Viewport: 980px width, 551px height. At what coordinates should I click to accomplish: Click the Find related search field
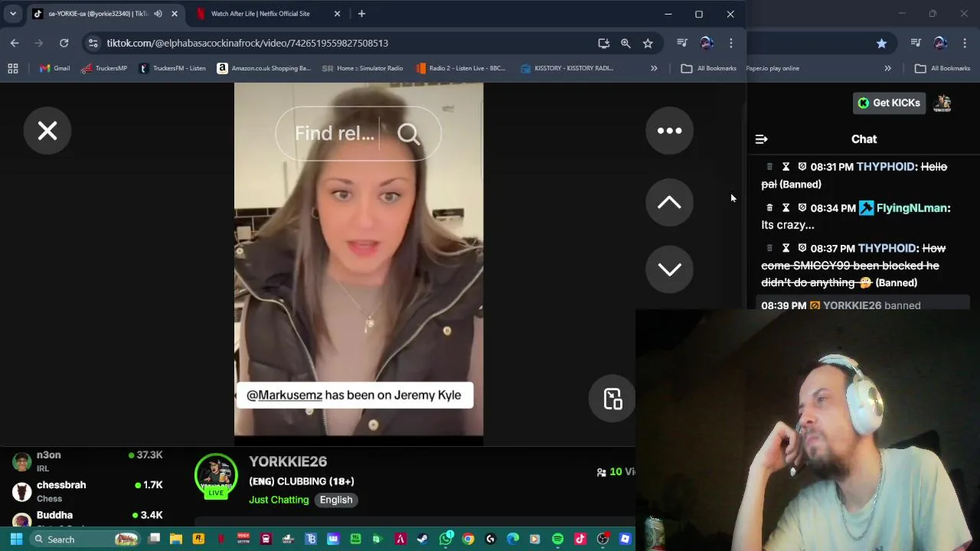335,133
